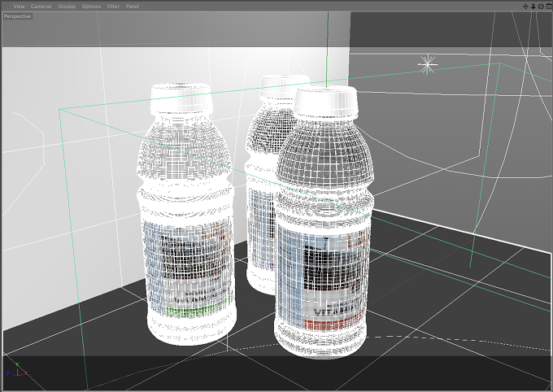This screenshot has height=392, width=553.
Task: Click the toggle active view icon
Action: pos(549,7)
